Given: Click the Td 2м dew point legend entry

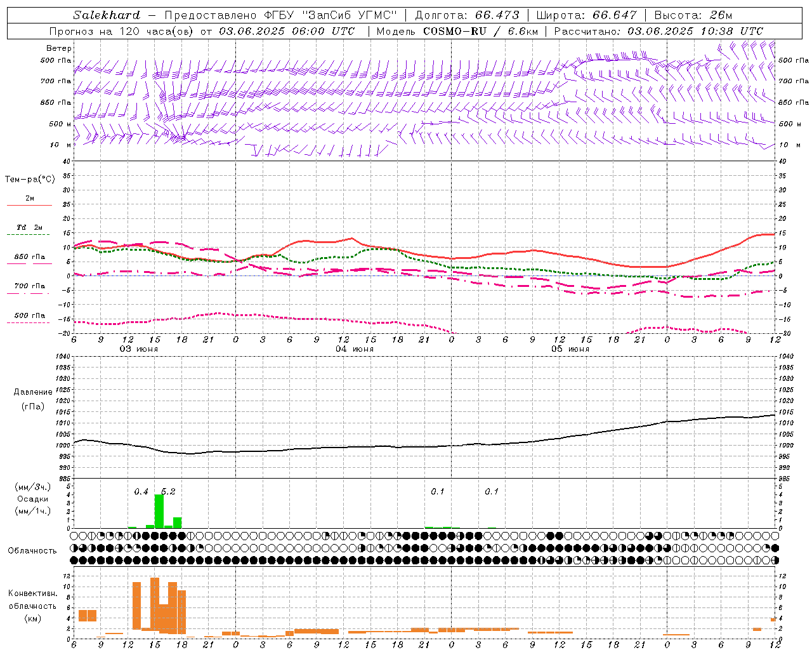Looking at the screenshot, I should click(30, 227).
